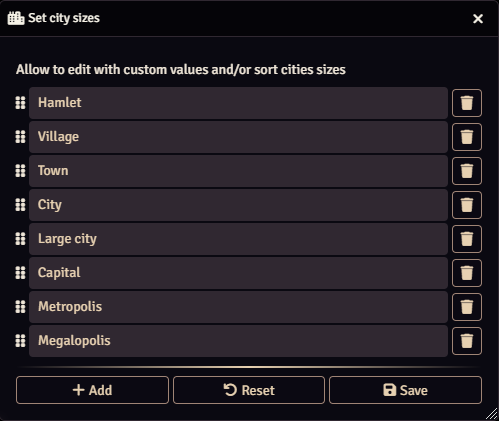Click the window resize grip corner
The image size is (499, 421).
[491, 414]
